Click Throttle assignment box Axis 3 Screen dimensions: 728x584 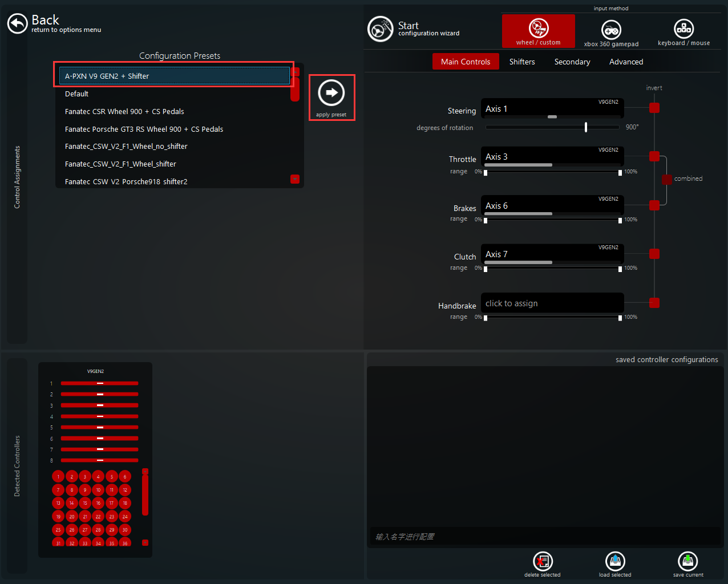(x=552, y=157)
